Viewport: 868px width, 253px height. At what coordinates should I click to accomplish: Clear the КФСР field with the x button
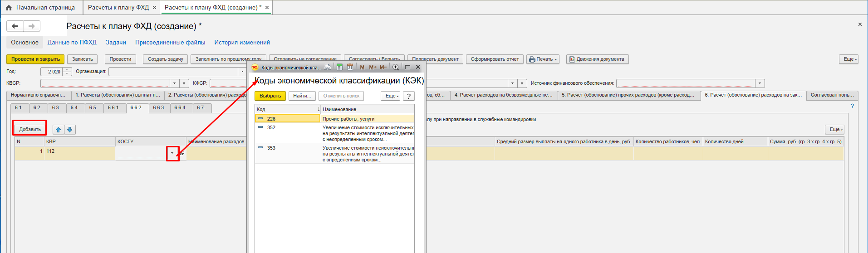(x=522, y=83)
